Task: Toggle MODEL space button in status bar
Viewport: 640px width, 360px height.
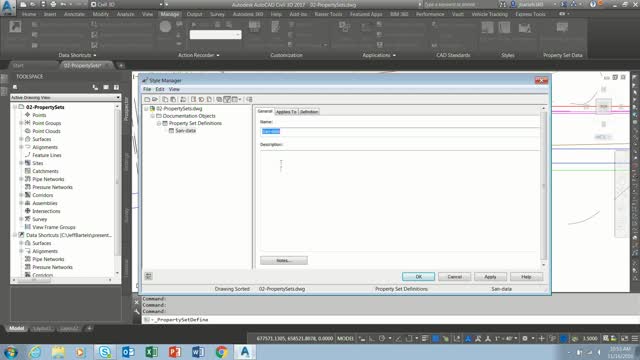Action: (x=345, y=338)
